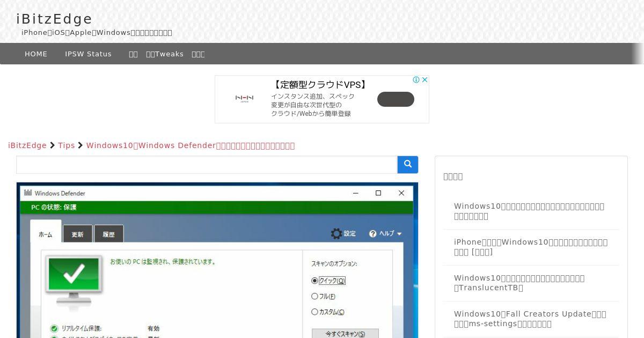Image resolution: width=644 pixels, height=338 pixels.
Task: Open the cloud VPS ad headline
Action: 320,84
